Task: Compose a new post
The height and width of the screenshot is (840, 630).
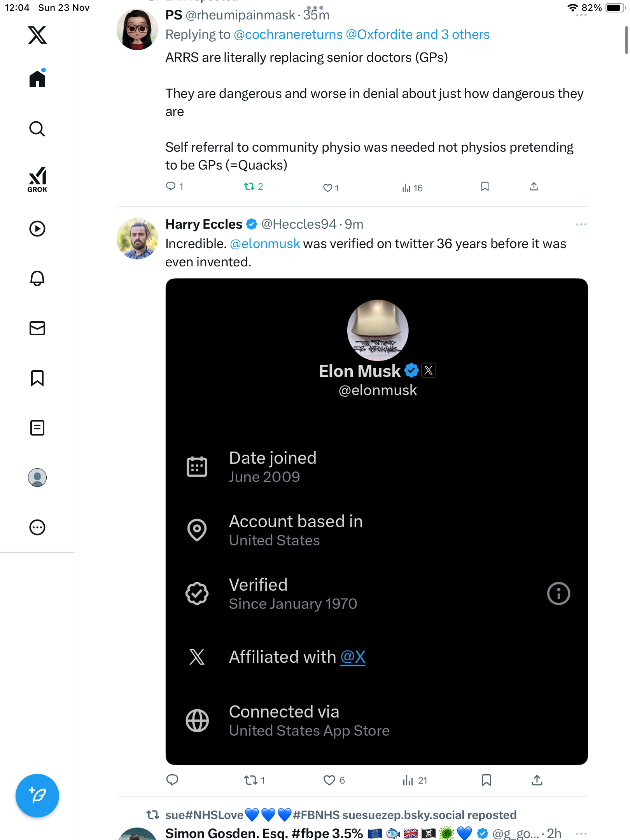Action: pos(37,795)
